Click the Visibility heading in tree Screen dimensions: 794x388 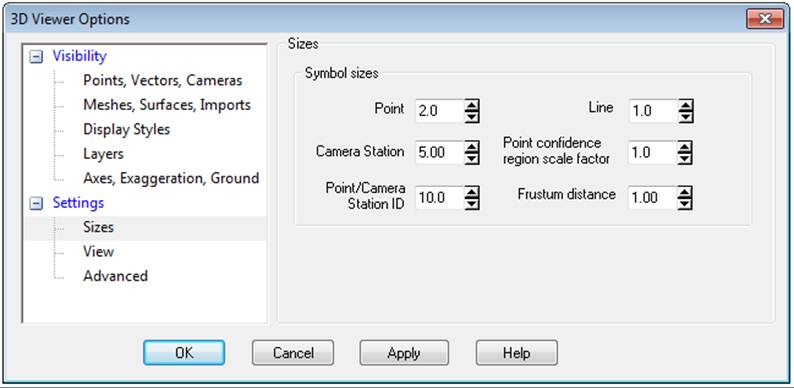80,56
